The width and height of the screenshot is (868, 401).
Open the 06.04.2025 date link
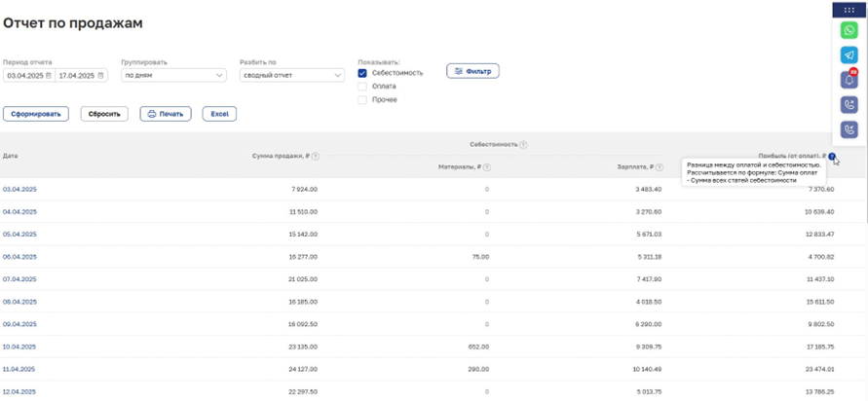[x=19, y=257]
